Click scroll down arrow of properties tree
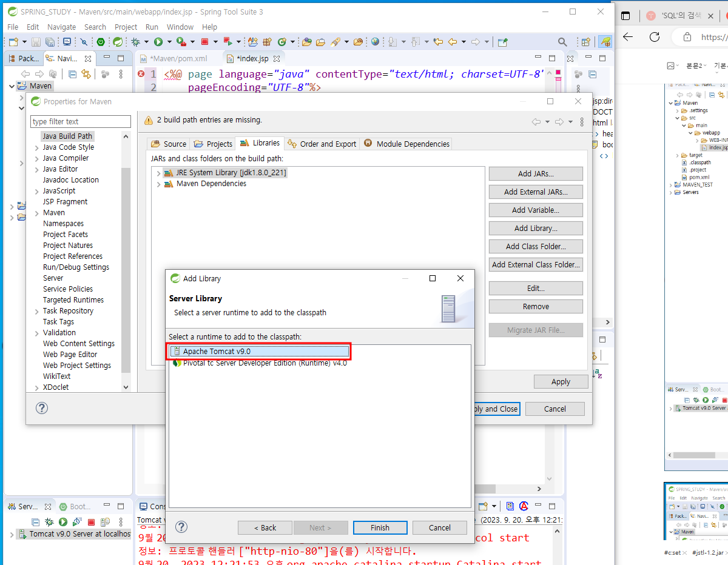The image size is (728, 565). pos(126,387)
